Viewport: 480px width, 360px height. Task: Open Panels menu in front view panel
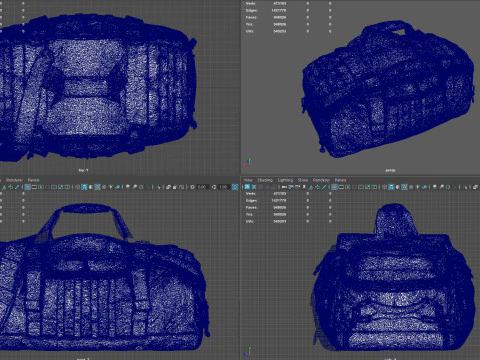pos(33,180)
